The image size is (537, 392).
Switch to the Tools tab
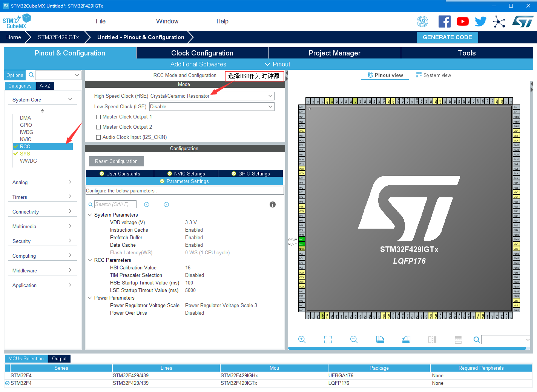467,53
